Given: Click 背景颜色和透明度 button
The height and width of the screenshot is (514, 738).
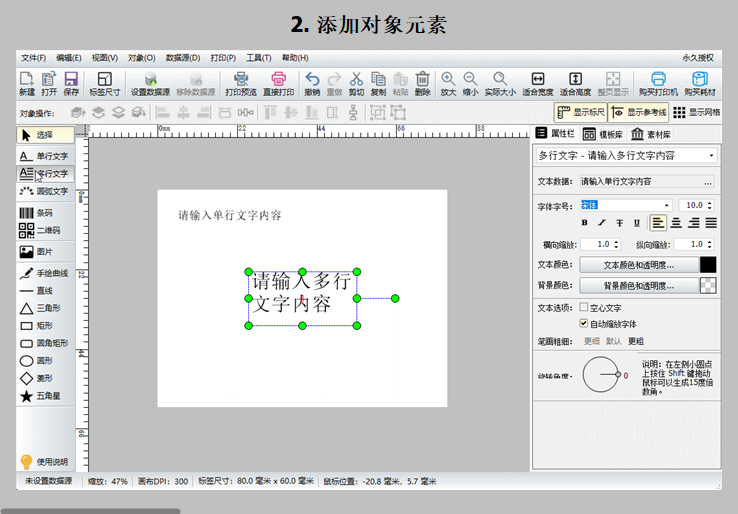Looking at the screenshot, I should click(x=639, y=286).
